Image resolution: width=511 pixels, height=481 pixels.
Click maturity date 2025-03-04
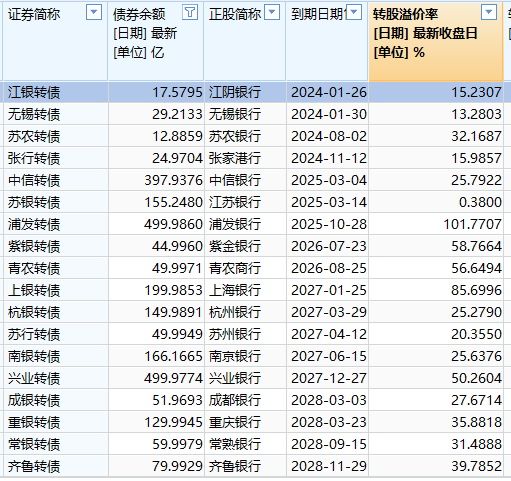tap(328, 180)
